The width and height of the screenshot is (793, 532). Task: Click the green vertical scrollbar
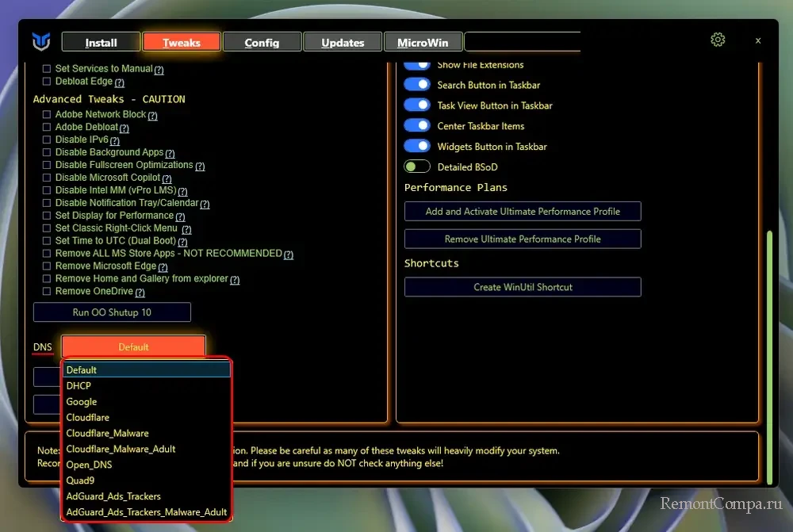[769, 357]
